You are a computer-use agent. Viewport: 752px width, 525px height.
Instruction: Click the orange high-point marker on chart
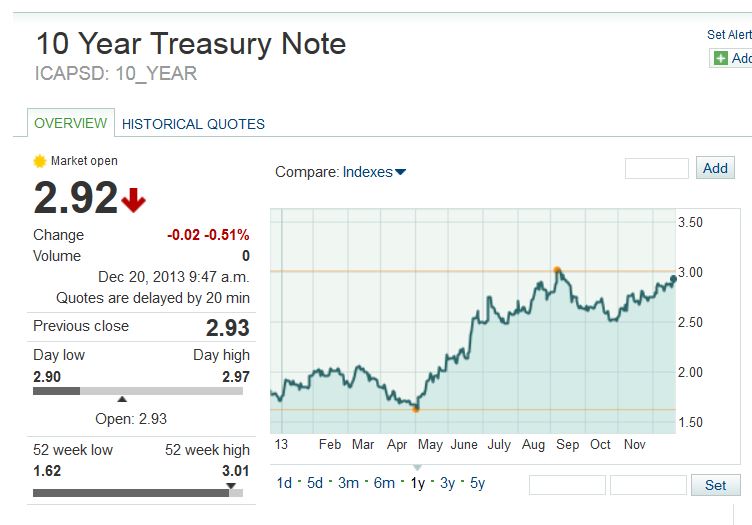[x=557, y=270]
